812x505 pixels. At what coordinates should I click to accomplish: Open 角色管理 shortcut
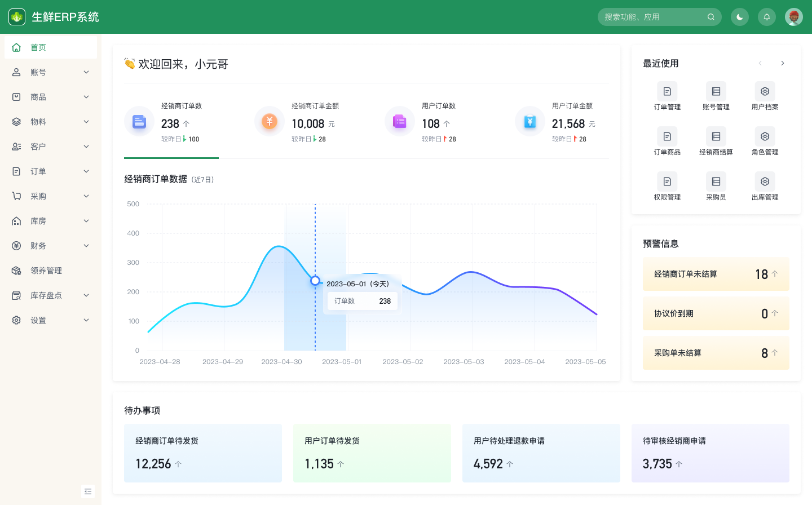tap(765, 141)
